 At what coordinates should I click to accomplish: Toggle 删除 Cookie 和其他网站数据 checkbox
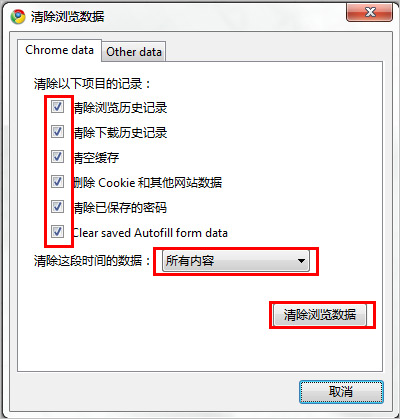click(57, 182)
